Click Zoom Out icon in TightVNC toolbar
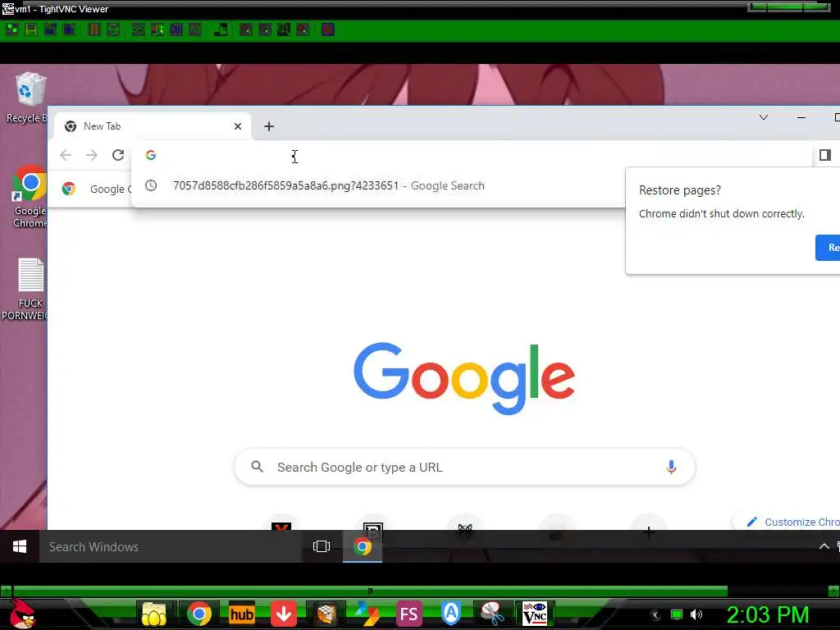This screenshot has height=630, width=840. pyautogui.click(x=265, y=30)
